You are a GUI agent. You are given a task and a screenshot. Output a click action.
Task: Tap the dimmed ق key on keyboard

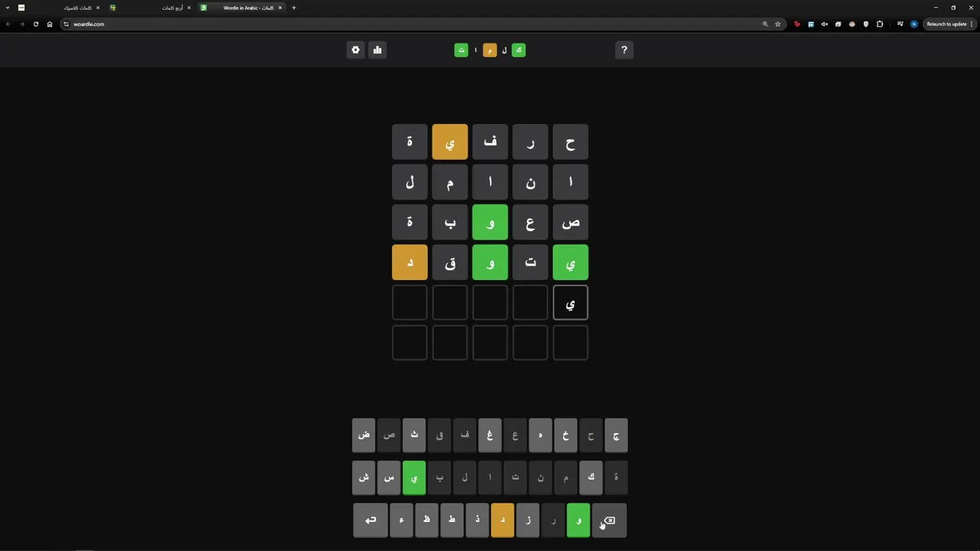coord(439,435)
